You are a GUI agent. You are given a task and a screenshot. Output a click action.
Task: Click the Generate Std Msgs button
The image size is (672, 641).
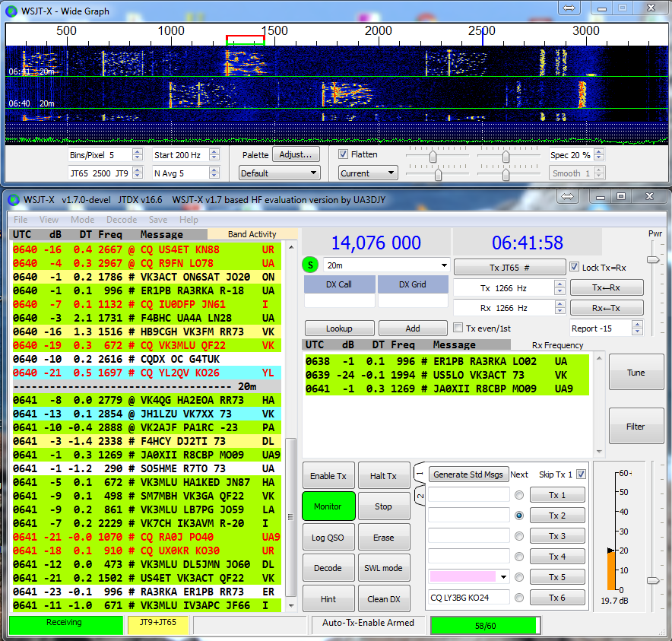[x=468, y=474]
